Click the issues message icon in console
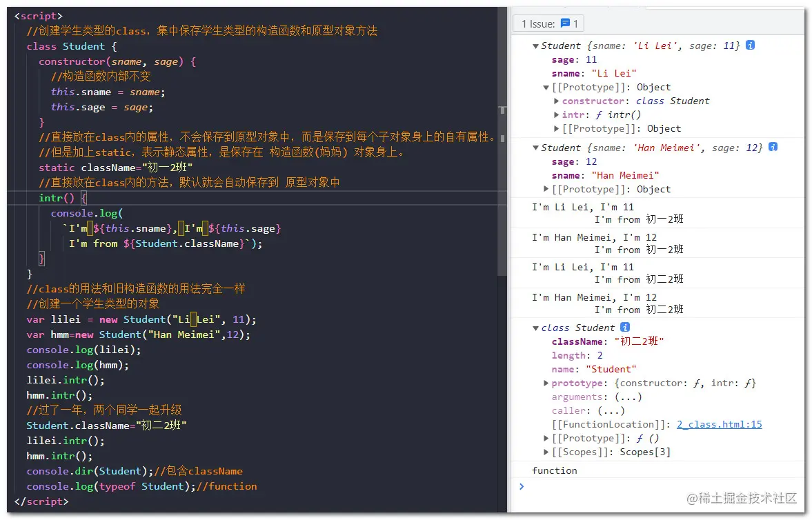The image size is (812, 520). 565,23
